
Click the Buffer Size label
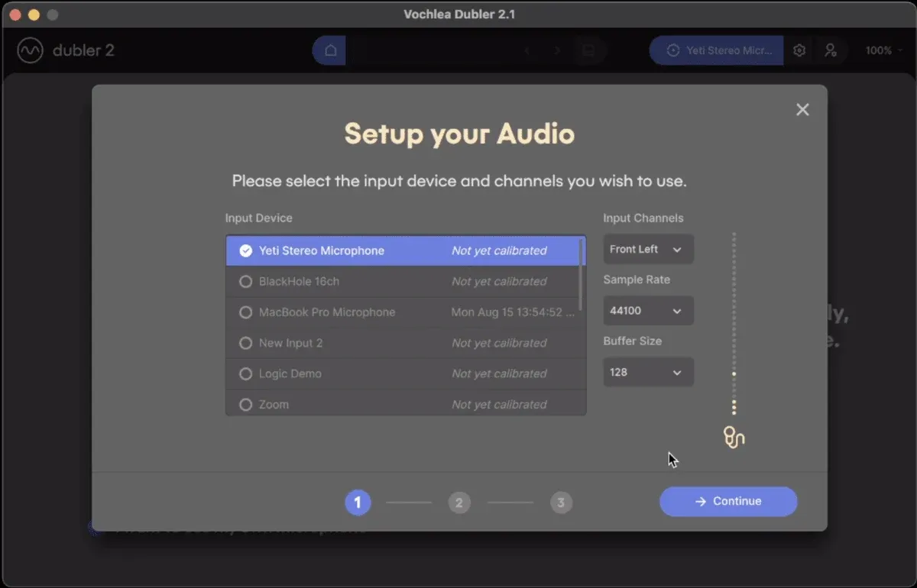coord(632,341)
